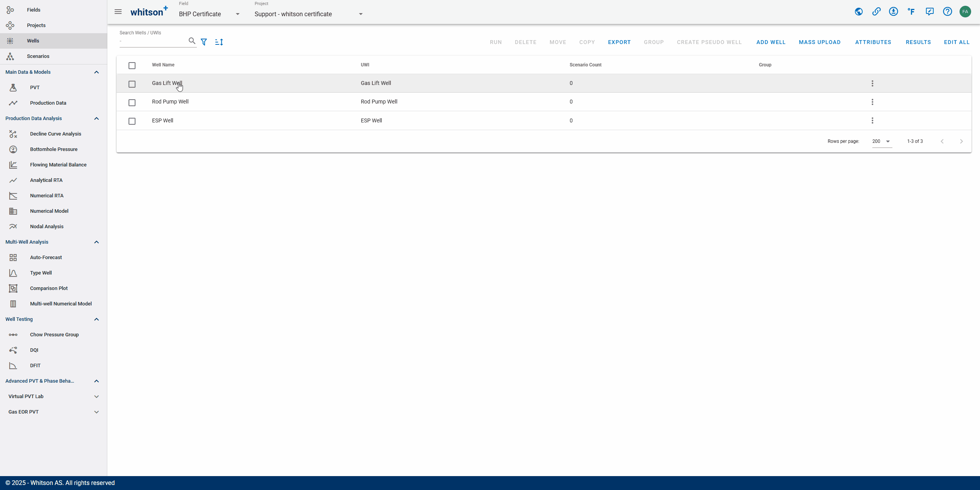Click the sort order icon
The image size is (980, 490).
click(x=219, y=42)
